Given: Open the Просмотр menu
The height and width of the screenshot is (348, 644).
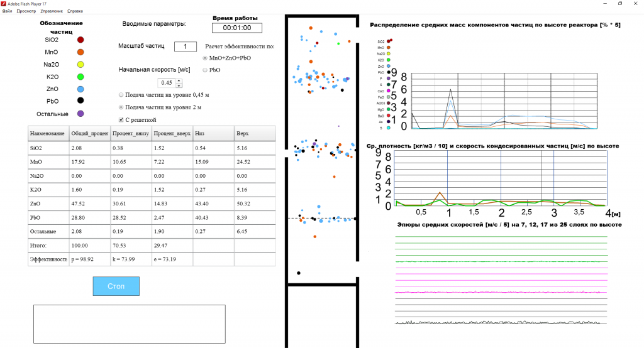Looking at the screenshot, I should click(26, 11).
